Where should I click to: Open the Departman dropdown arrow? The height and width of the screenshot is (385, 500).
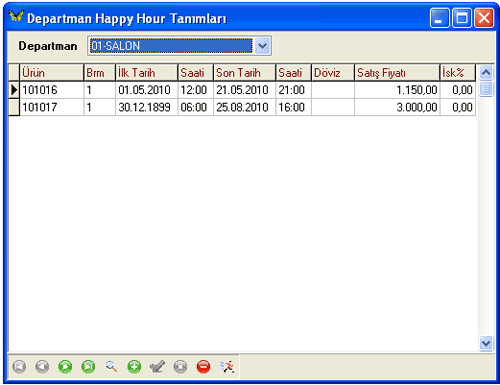[x=263, y=46]
